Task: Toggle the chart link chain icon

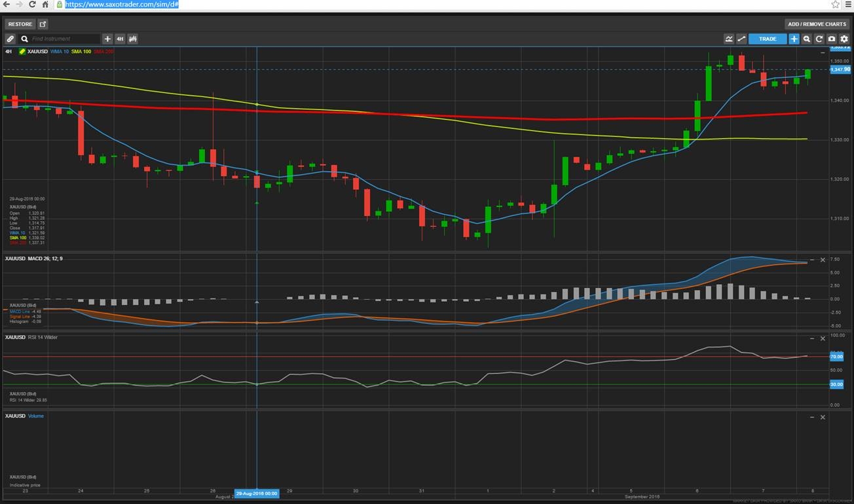Action: pyautogui.click(x=10, y=39)
